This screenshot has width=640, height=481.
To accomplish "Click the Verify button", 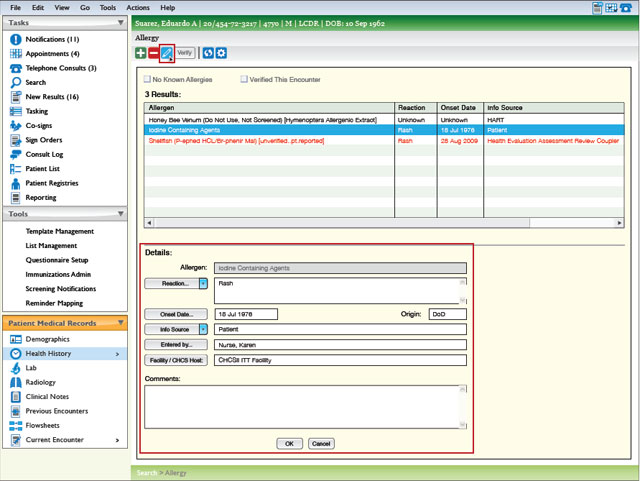I will point(184,53).
